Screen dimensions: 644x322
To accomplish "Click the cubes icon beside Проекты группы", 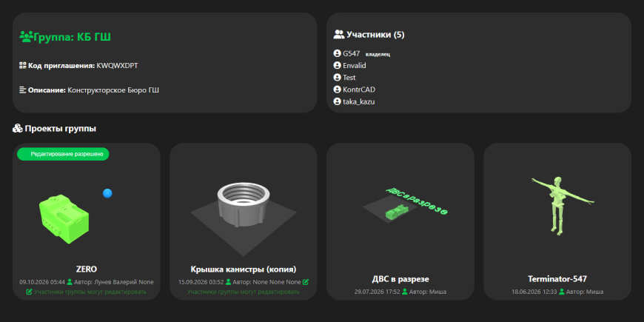I will pyautogui.click(x=17, y=129).
